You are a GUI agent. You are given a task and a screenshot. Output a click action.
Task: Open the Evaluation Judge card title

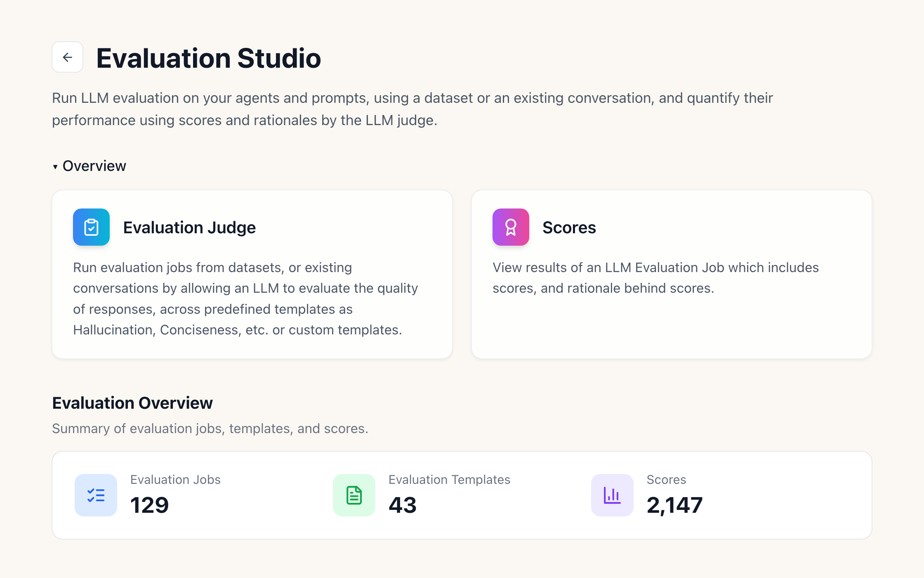189,227
